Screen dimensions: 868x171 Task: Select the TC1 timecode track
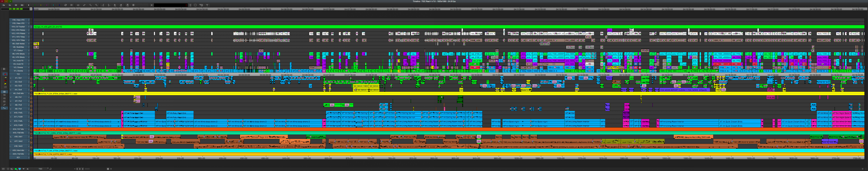point(18,74)
